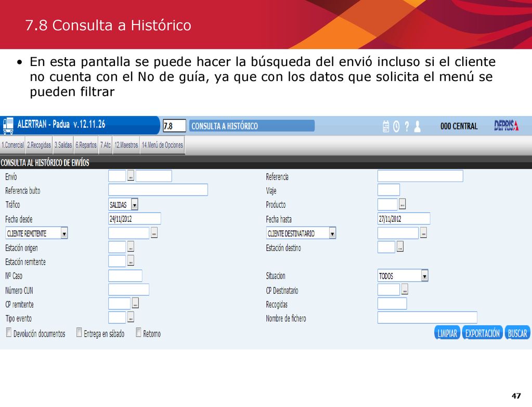Open the CLIENTE DESTINATARIO dropdown

coord(332,233)
